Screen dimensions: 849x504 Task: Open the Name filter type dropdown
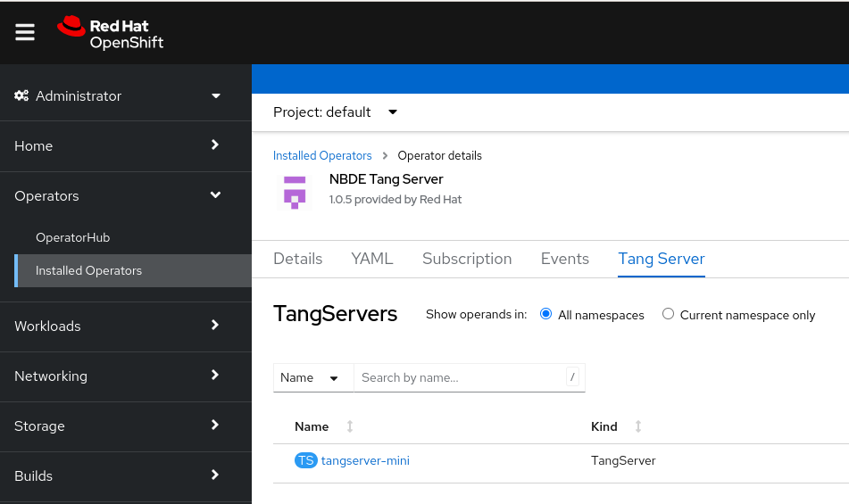[312, 377]
